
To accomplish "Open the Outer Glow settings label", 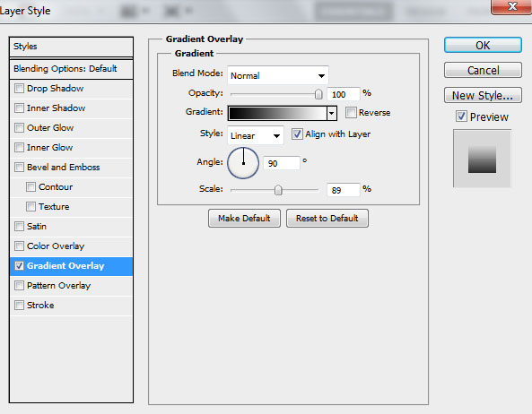I will 50,128.
